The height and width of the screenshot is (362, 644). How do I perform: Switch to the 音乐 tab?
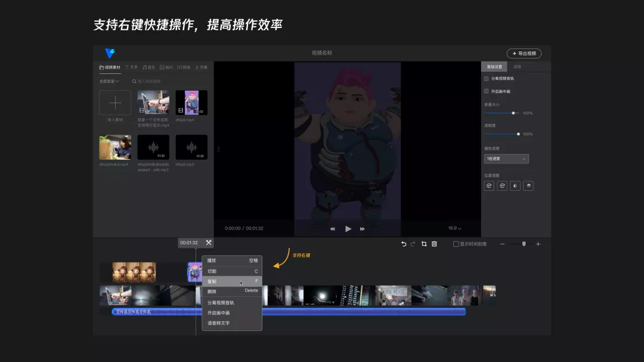148,67
